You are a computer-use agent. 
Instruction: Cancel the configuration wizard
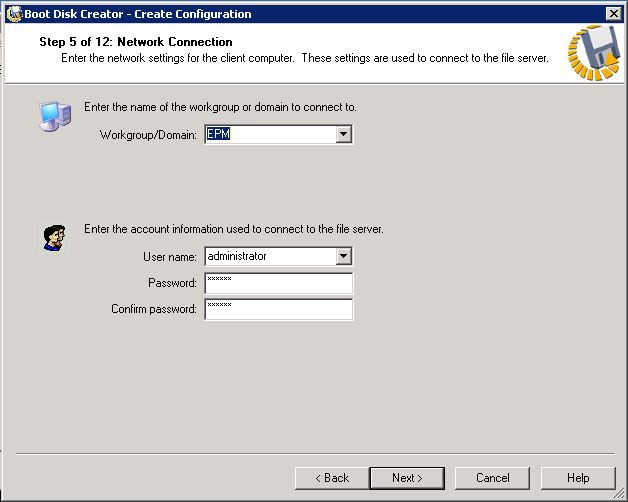pos(492,478)
